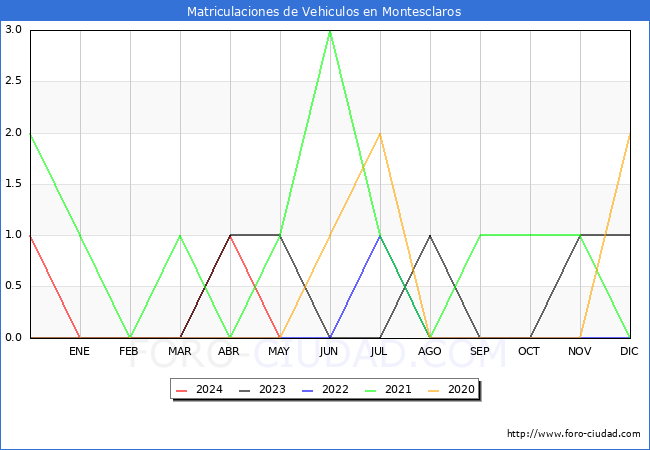
Task: Click the MAR month axis label
Action: [179, 351]
